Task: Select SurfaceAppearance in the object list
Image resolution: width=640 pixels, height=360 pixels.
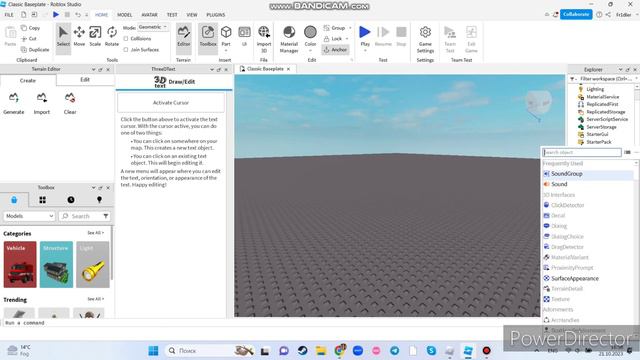Action: pos(588,278)
